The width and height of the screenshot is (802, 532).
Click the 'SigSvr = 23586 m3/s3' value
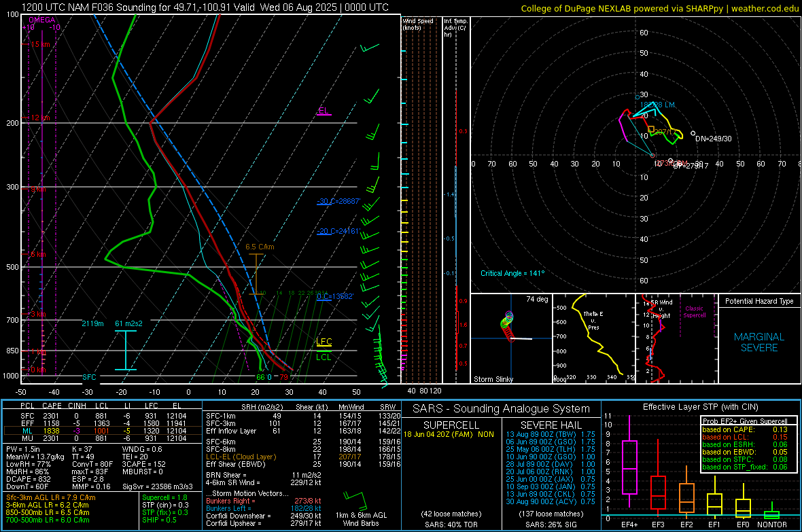click(158, 486)
